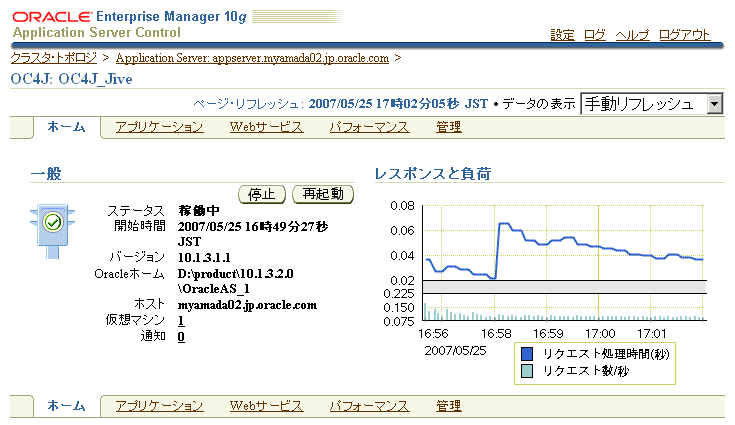Click the 再起動 button

coord(323,194)
